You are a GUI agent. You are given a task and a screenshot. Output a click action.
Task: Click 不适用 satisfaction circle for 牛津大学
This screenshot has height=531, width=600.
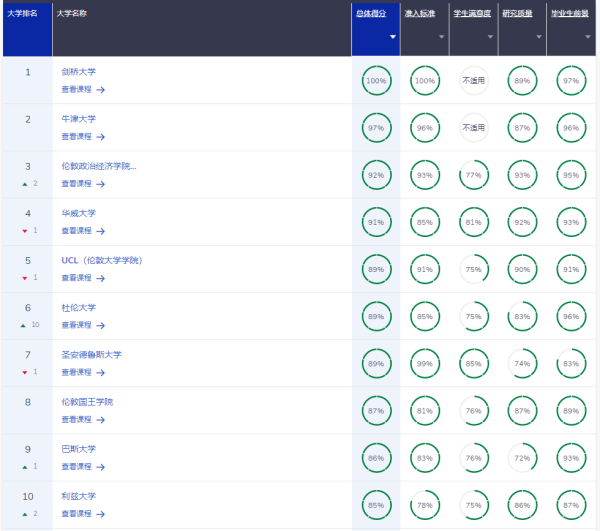point(474,128)
